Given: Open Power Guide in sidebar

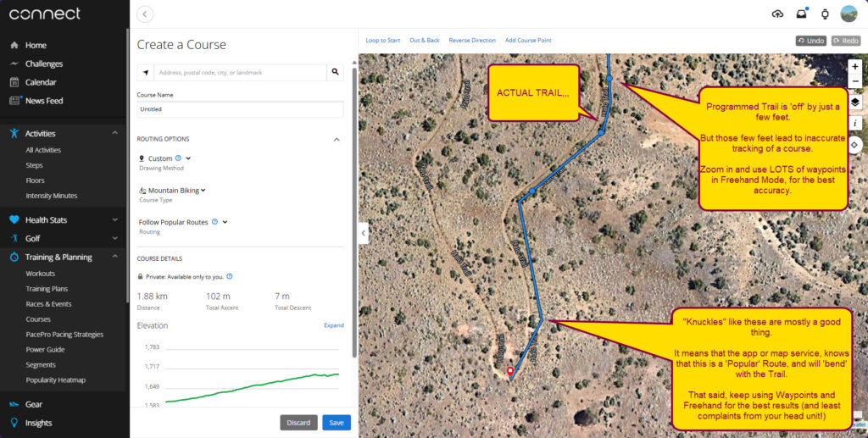Looking at the screenshot, I should [45, 350].
